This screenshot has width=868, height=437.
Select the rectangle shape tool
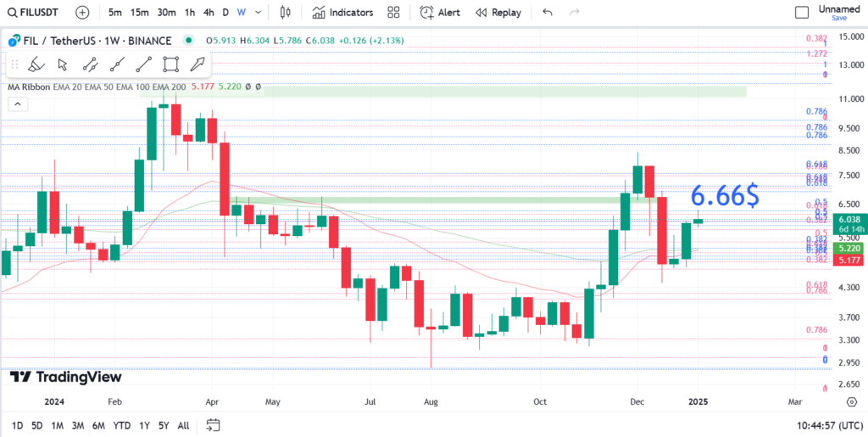coord(170,64)
